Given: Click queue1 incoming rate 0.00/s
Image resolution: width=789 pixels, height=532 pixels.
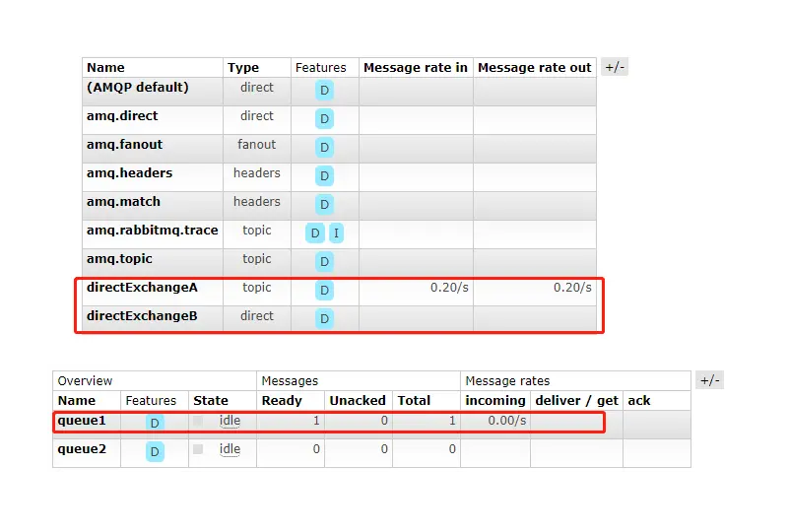Looking at the screenshot, I should 506,421.
